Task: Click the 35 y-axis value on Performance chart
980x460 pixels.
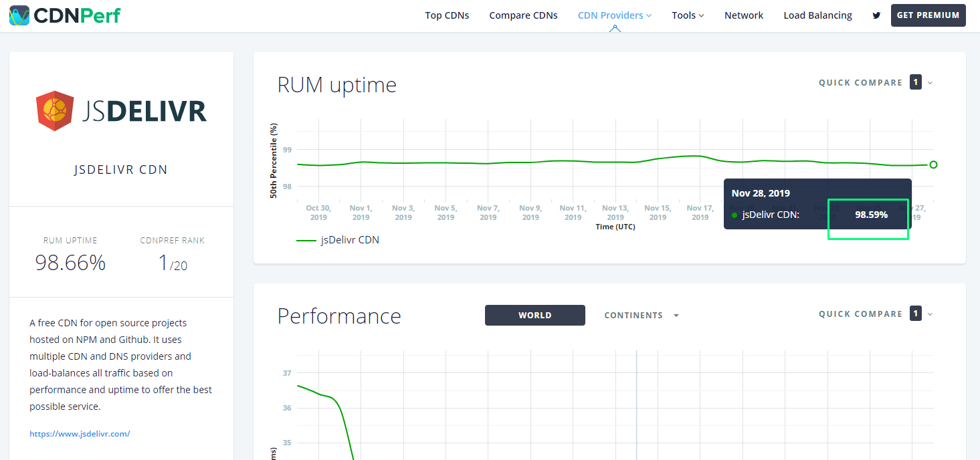Action: click(x=287, y=443)
